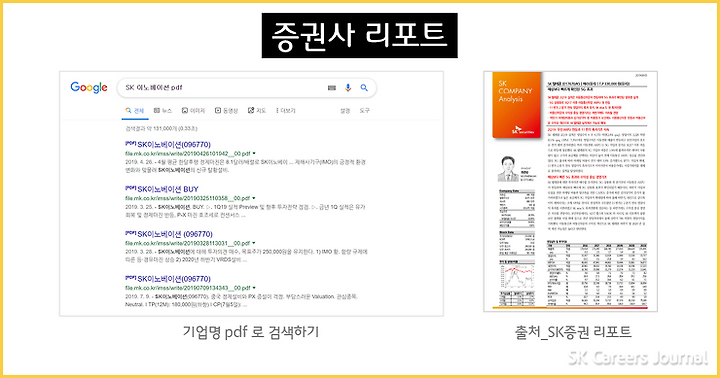Click the analyst portrait photo in report

point(508,169)
